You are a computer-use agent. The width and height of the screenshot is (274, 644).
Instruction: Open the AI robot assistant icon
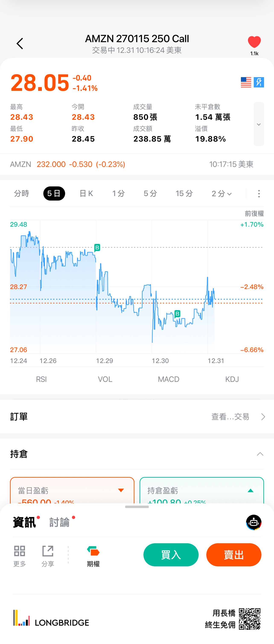pos(254,522)
